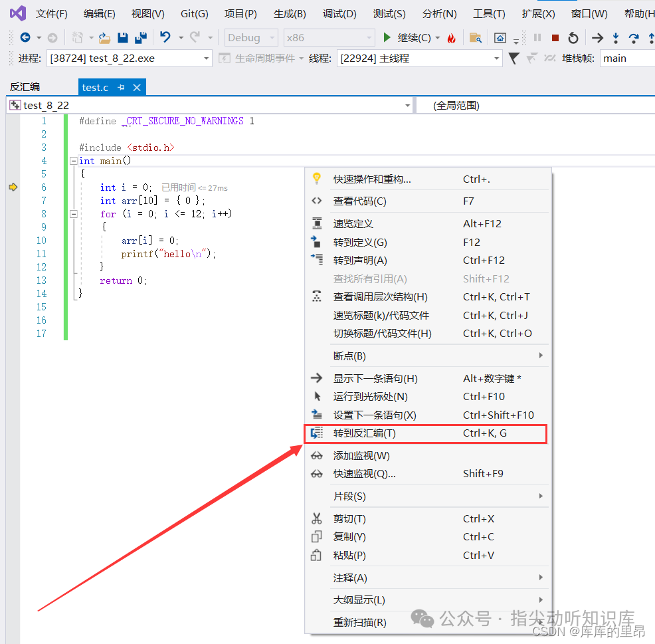The width and height of the screenshot is (655, 644).
Task: Stop debugging with the red square icon
Action: click(x=555, y=38)
